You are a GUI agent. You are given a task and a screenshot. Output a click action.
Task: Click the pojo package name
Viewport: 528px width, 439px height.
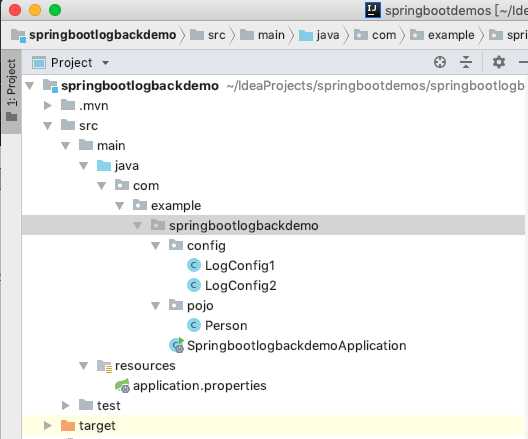[x=200, y=306]
